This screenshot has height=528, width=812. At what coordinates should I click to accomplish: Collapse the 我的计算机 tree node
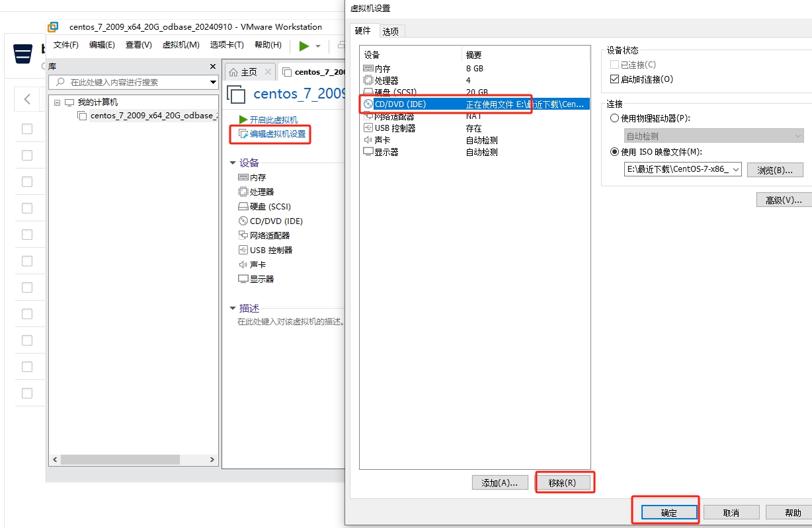(58, 102)
